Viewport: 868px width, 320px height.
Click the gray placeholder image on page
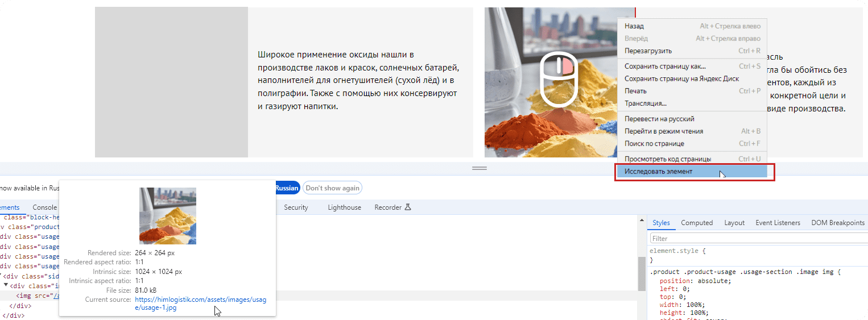pos(171,82)
